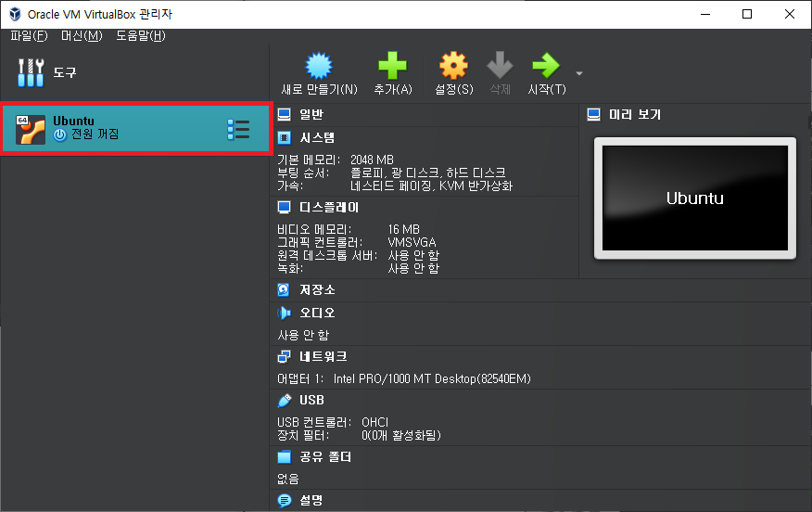Click the 저장소 disk icon
Viewport: 812px width, 512px height.
[x=284, y=289]
